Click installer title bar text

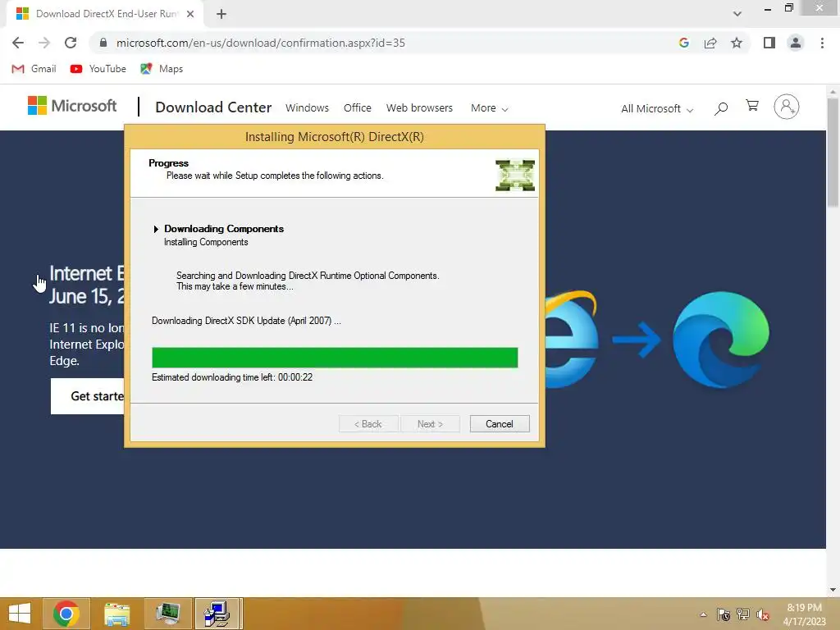(335, 137)
